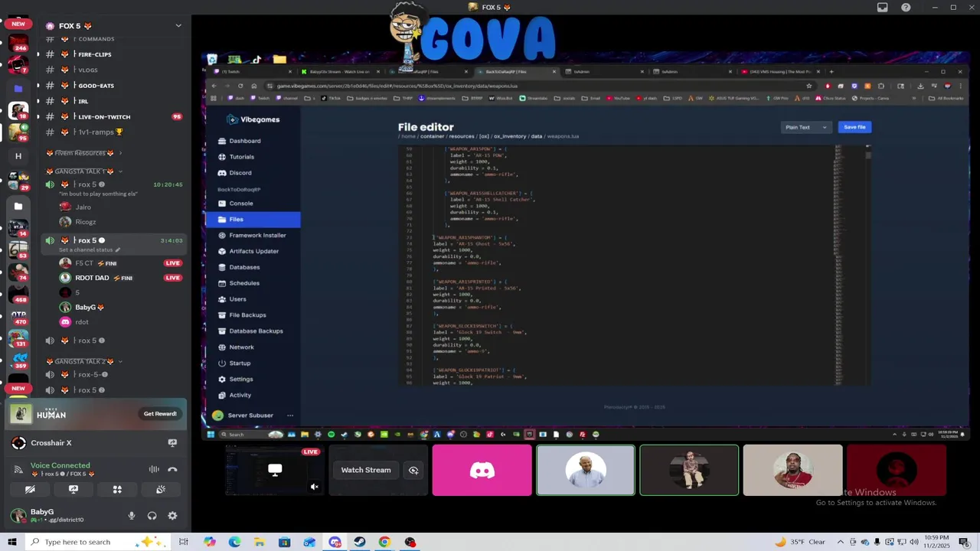Disconnect from voice with hang-up icon
The height and width of the screenshot is (551, 980).
[172, 469]
